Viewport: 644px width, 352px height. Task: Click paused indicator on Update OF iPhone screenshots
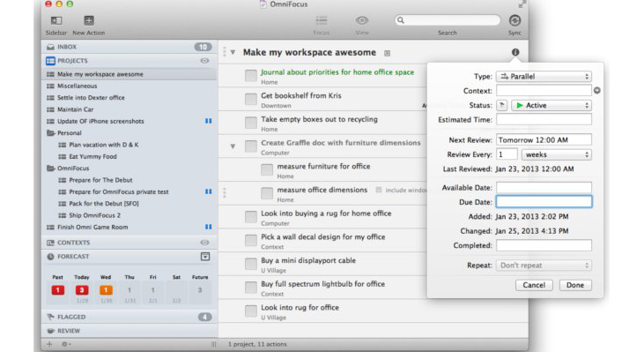209,121
